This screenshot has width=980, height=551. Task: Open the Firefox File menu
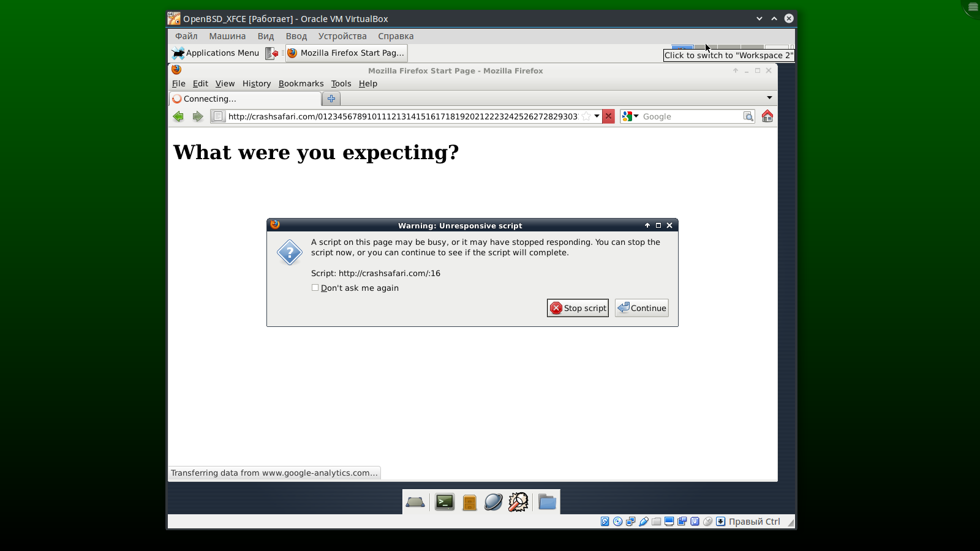[x=179, y=84]
